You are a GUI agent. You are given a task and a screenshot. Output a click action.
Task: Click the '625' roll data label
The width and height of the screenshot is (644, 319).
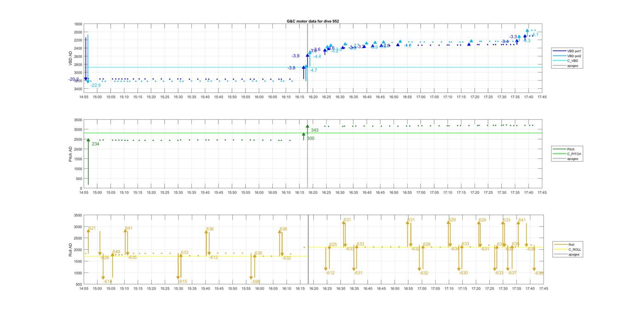(333, 244)
